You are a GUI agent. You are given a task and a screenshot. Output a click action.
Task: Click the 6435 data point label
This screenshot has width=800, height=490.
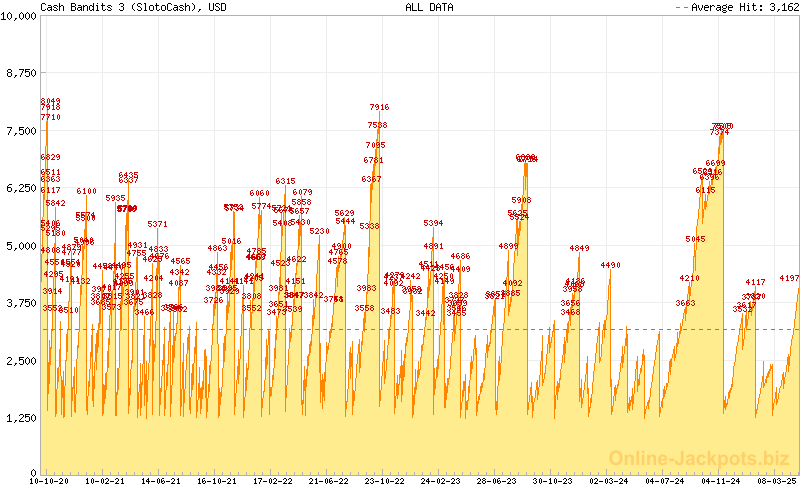128,175
